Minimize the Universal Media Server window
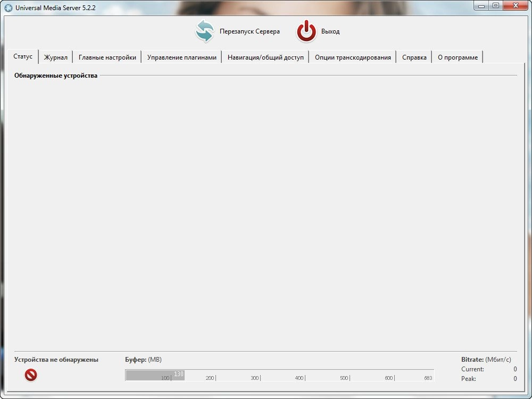532x399 pixels. coord(481,5)
